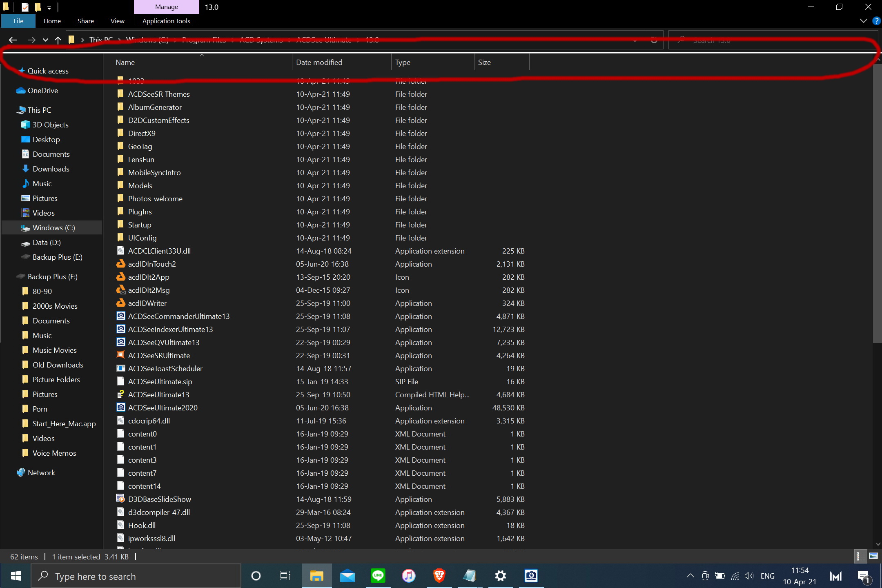
Task: Open the recent locations dropdown
Action: (45, 40)
